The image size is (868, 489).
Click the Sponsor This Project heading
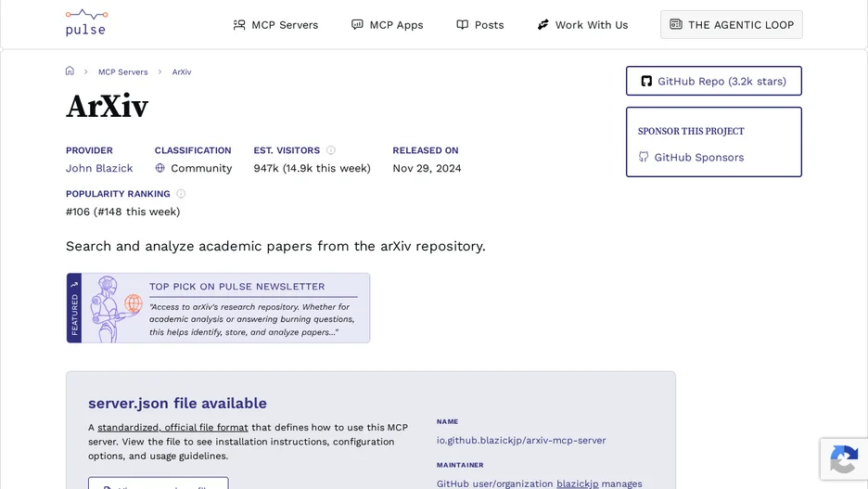(x=691, y=131)
